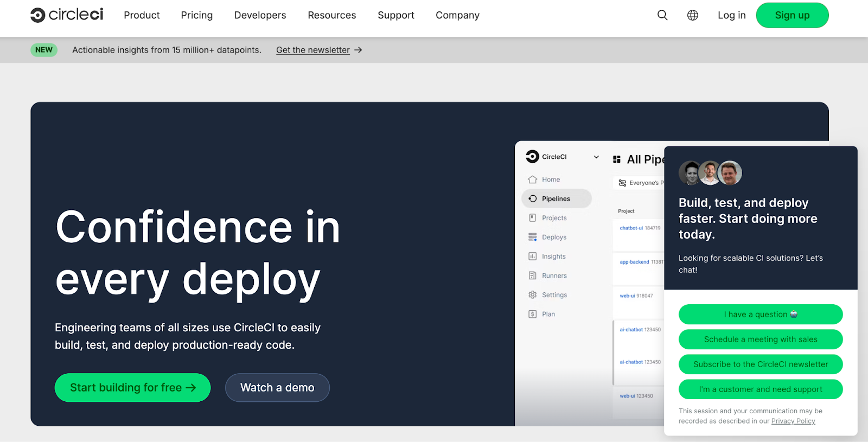The width and height of the screenshot is (868, 442).
Task: Click Start building for free button
Action: pyautogui.click(x=132, y=388)
